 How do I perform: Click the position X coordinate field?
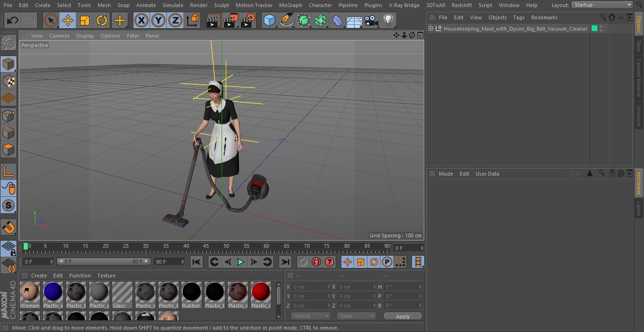(311, 287)
